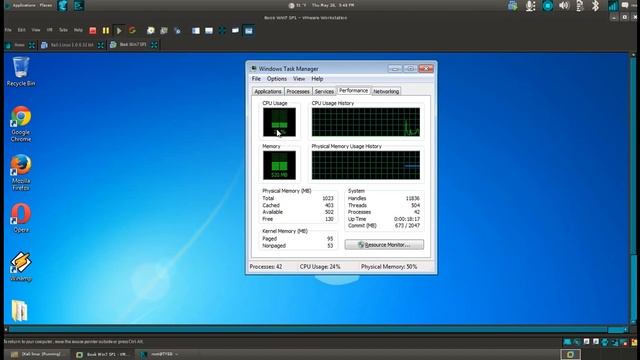
Task: Click the Up Time value 0:00:18:17
Action: 407,219
